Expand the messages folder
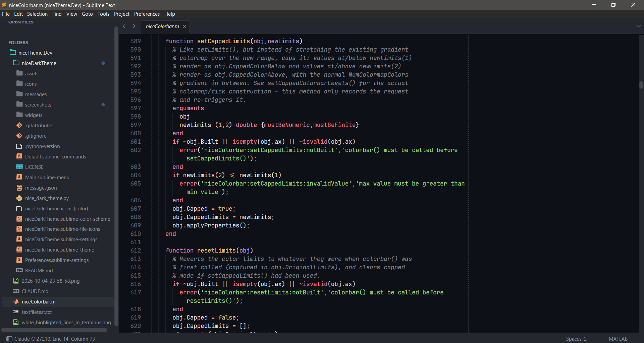The image size is (644, 343). pyautogui.click(x=36, y=94)
